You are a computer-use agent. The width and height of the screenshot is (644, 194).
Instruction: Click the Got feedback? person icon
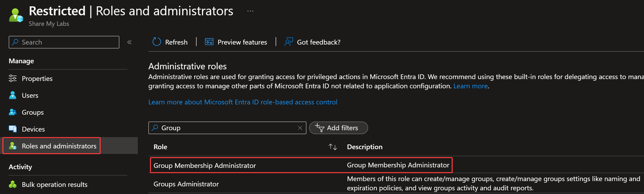(x=289, y=42)
